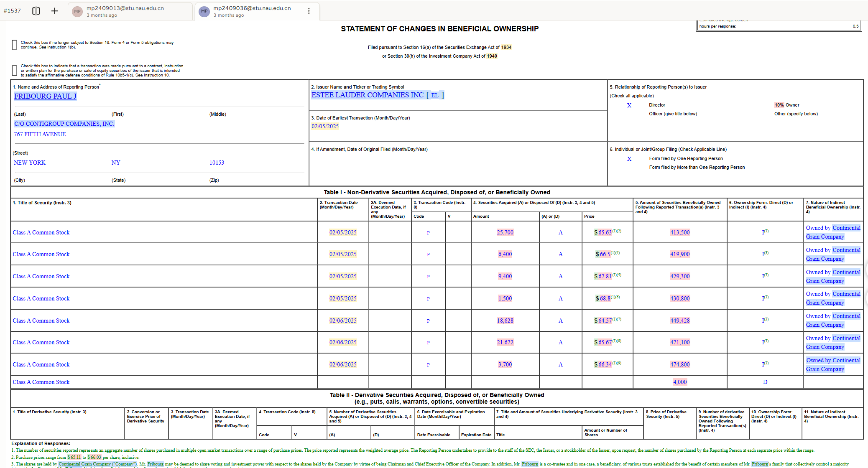Viewport: 868px width, 468px height.
Task: Toggle the X mark beside Director
Action: point(629,105)
